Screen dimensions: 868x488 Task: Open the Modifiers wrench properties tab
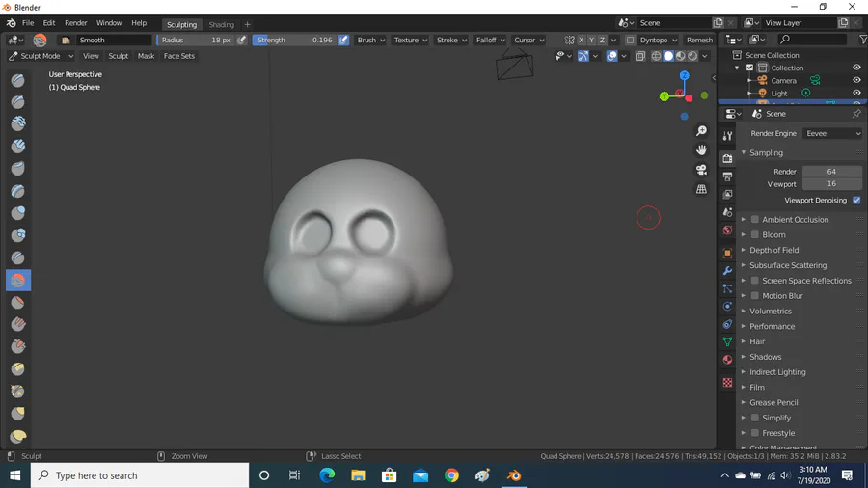(727, 271)
